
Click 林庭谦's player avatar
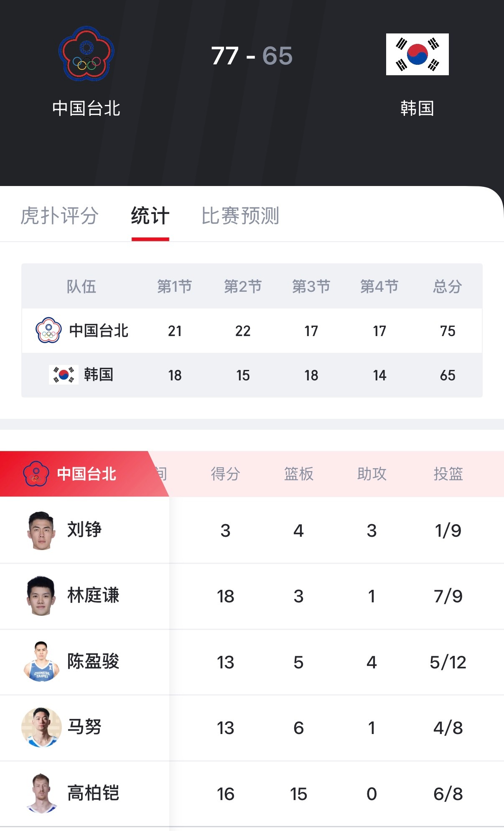[x=41, y=596]
